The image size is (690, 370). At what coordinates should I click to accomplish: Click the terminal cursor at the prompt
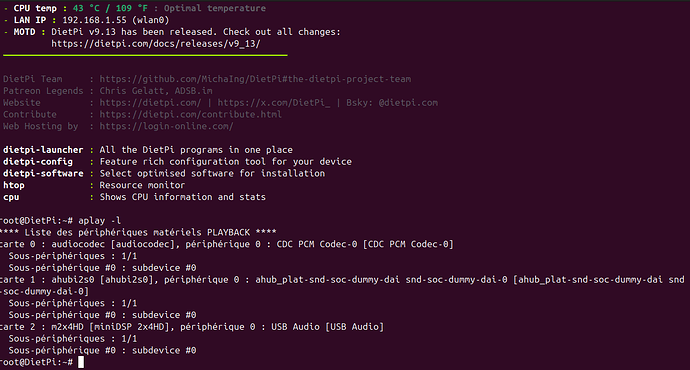click(81, 363)
